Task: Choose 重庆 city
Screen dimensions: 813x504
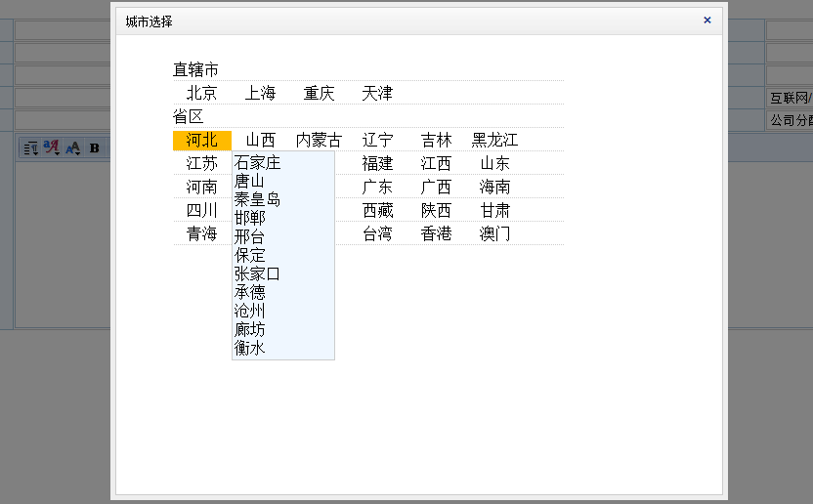Action: click(320, 94)
